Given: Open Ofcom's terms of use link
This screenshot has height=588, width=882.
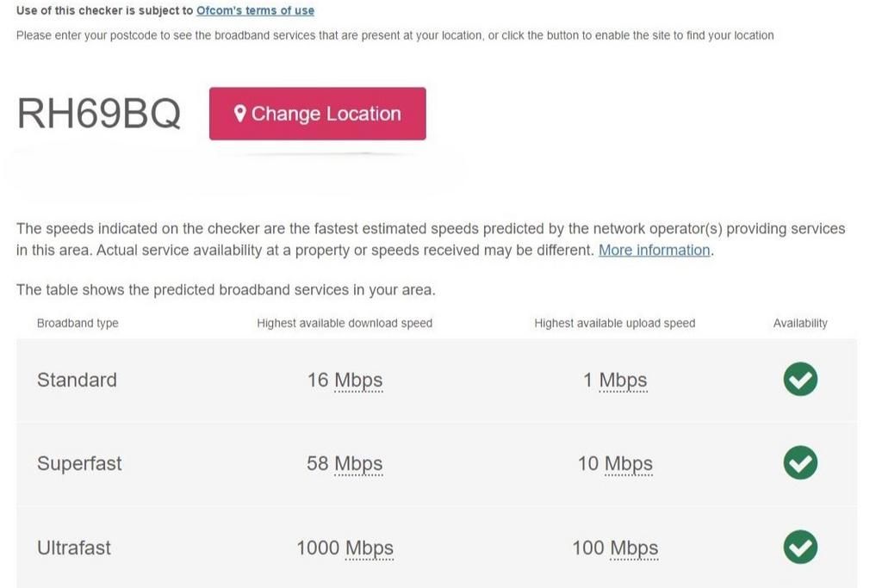Looking at the screenshot, I should [255, 11].
